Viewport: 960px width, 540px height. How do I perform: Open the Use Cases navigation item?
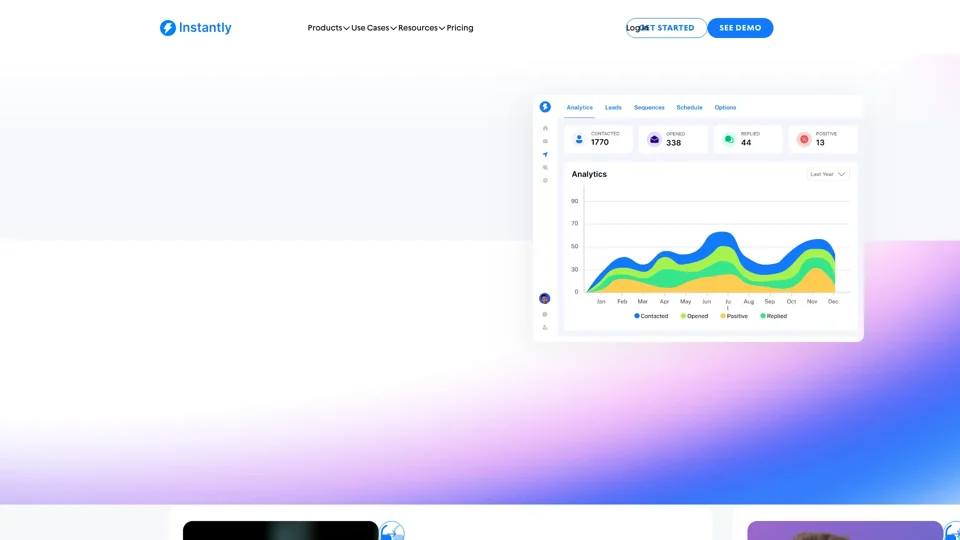point(370,28)
